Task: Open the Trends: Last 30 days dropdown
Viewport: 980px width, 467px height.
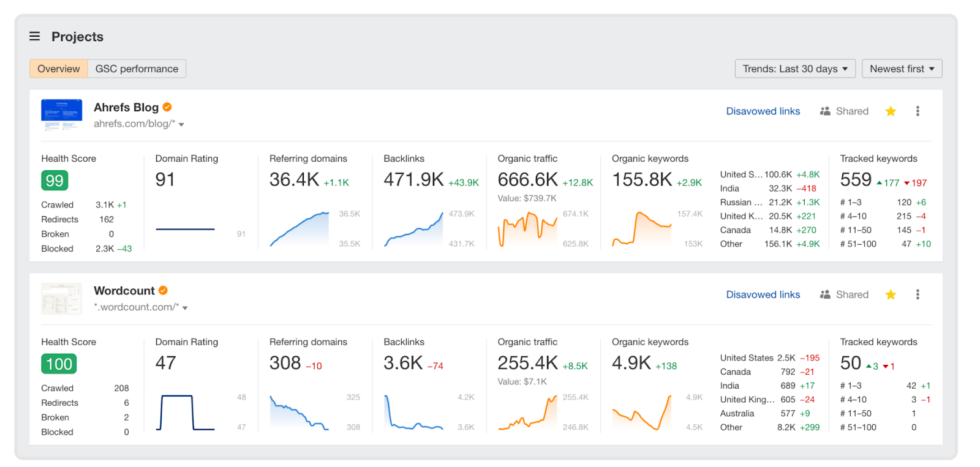Action: [x=794, y=69]
